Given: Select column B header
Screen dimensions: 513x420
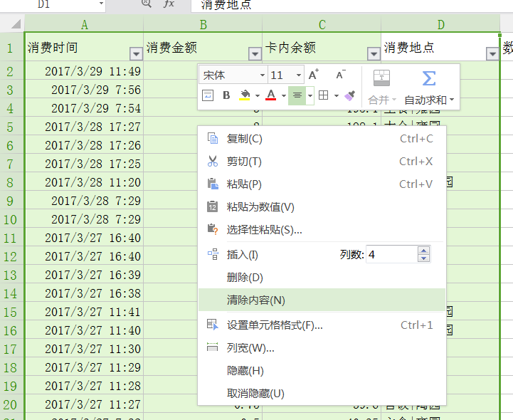Looking at the screenshot, I should [x=203, y=24].
